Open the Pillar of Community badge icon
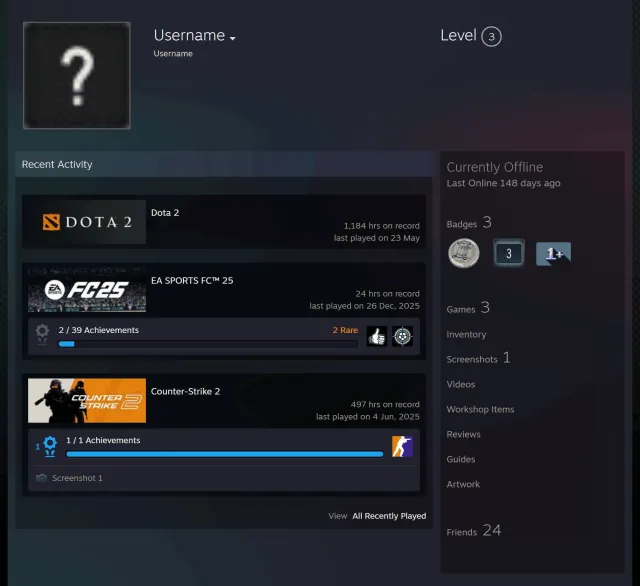The width and height of the screenshot is (640, 586). click(x=464, y=253)
